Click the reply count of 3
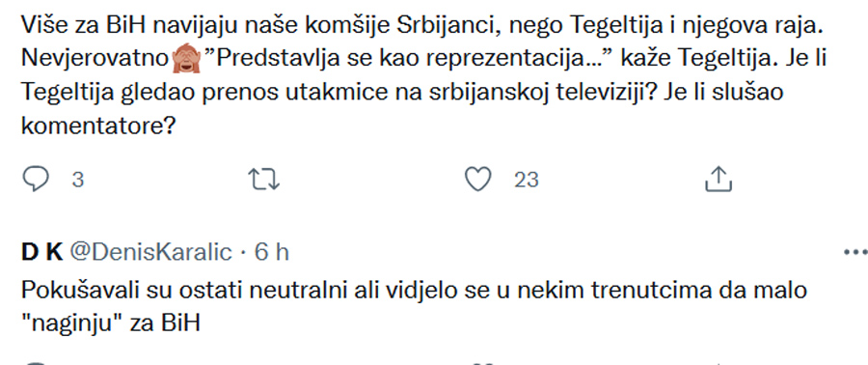 tap(78, 181)
